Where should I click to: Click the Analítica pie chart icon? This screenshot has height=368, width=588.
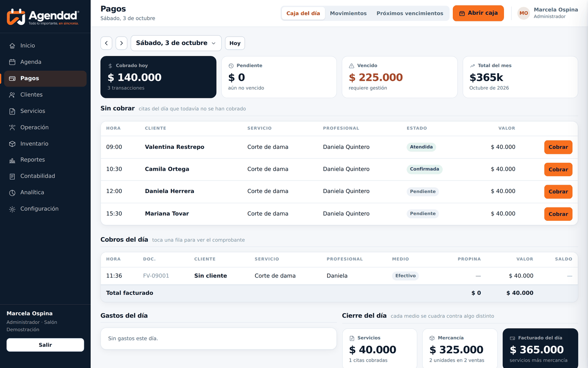[x=12, y=193]
